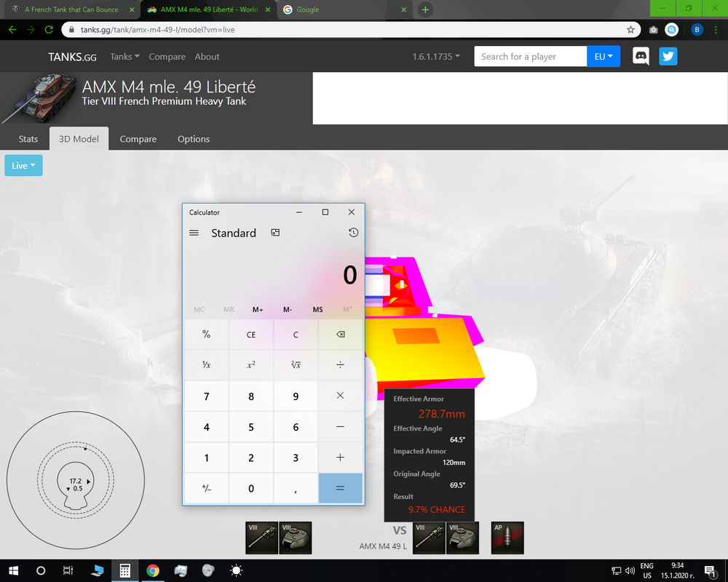
Task: Click the Calculator backspace key
Action: 340,334
